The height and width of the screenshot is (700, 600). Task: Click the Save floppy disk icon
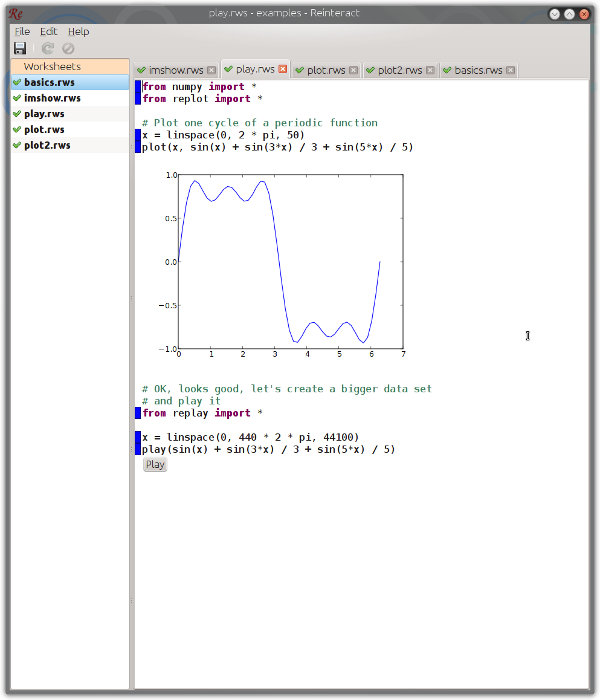20,48
